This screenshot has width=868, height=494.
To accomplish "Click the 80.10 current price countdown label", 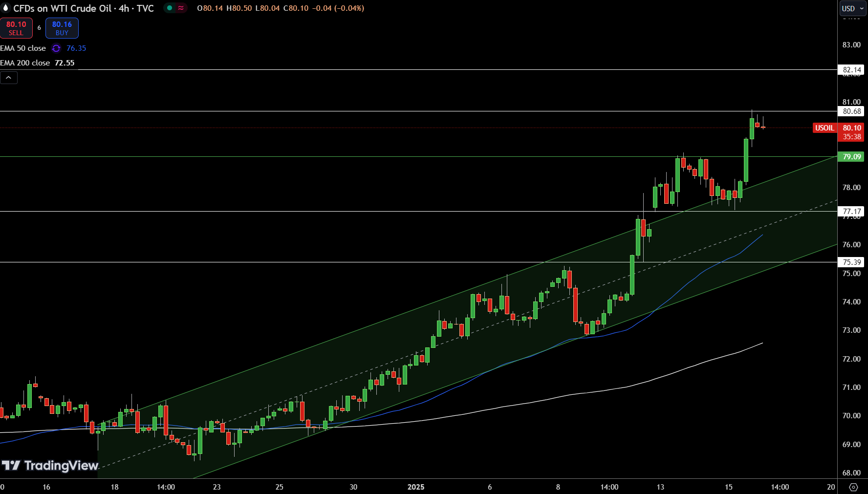I will (852, 132).
